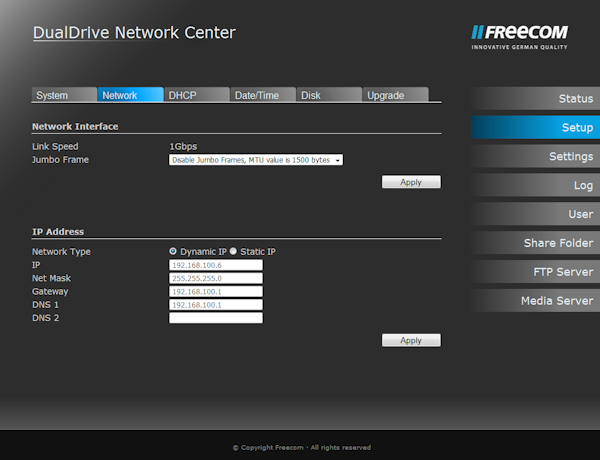Apply the Network Interface settings
The height and width of the screenshot is (460, 600).
tap(411, 182)
